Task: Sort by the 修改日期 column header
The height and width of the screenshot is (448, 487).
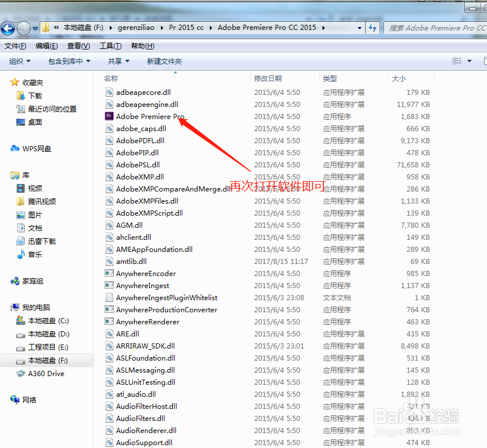Action: tap(268, 78)
